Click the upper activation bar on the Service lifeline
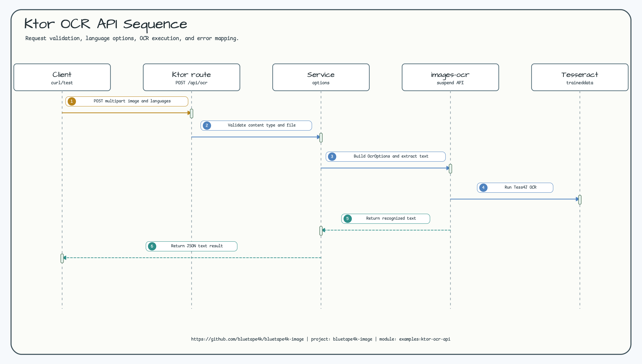This screenshot has height=364, width=642. (x=321, y=138)
